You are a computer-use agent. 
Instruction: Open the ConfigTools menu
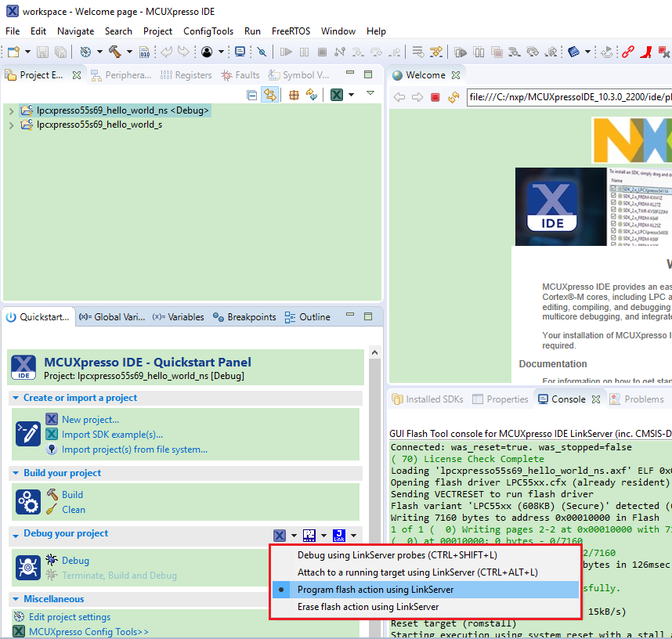[x=208, y=31]
